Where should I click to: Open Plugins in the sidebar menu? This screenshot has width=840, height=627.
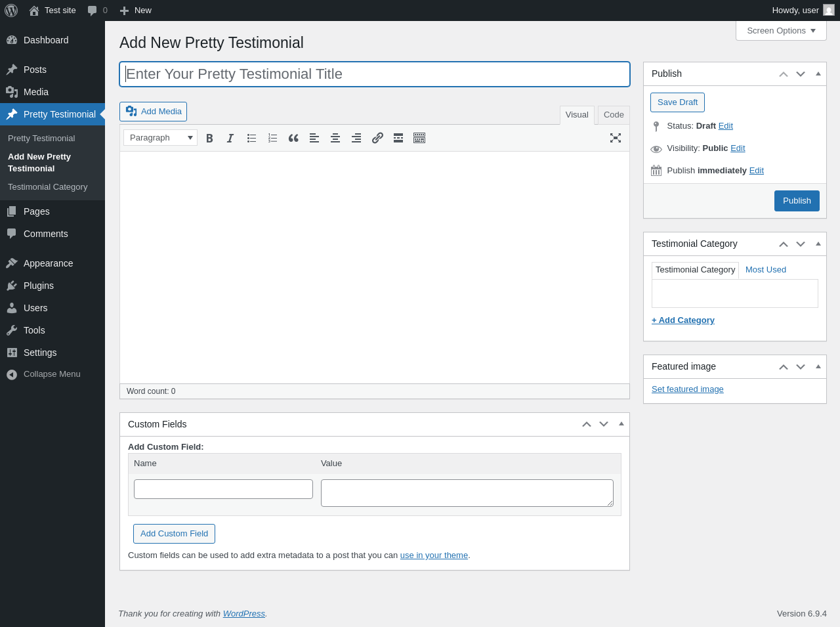39,286
